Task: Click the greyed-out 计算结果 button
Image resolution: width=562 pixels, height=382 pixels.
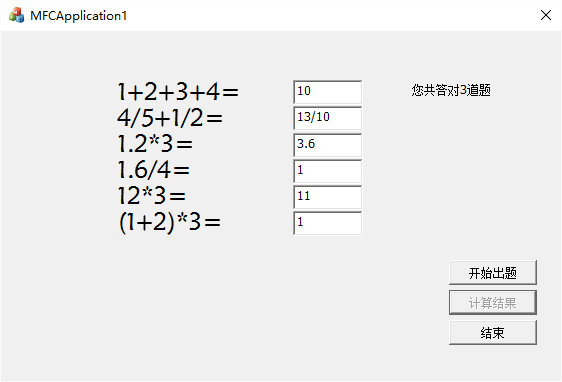Action: coord(493,303)
